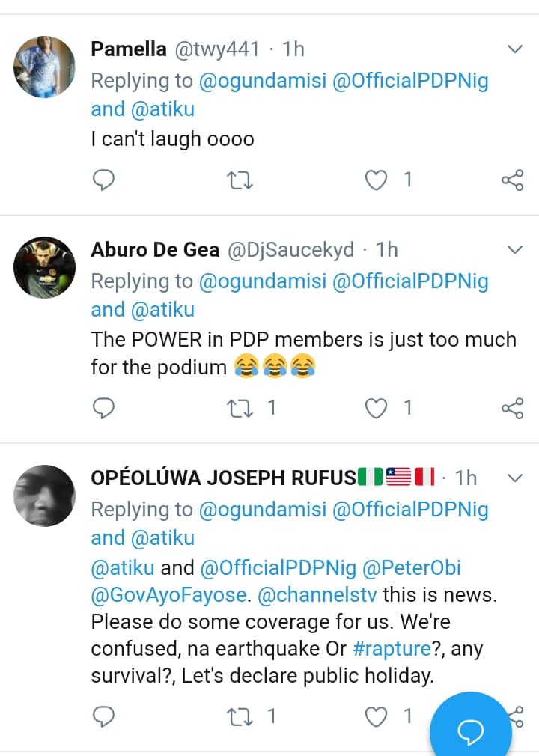Share Aburo De Gea's tweet
Screen dimensions: 539x756
pos(512,407)
